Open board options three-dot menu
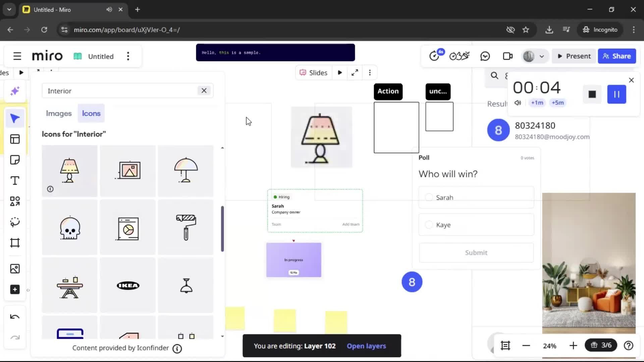Viewport: 644px width, 362px height. pyautogui.click(x=128, y=56)
